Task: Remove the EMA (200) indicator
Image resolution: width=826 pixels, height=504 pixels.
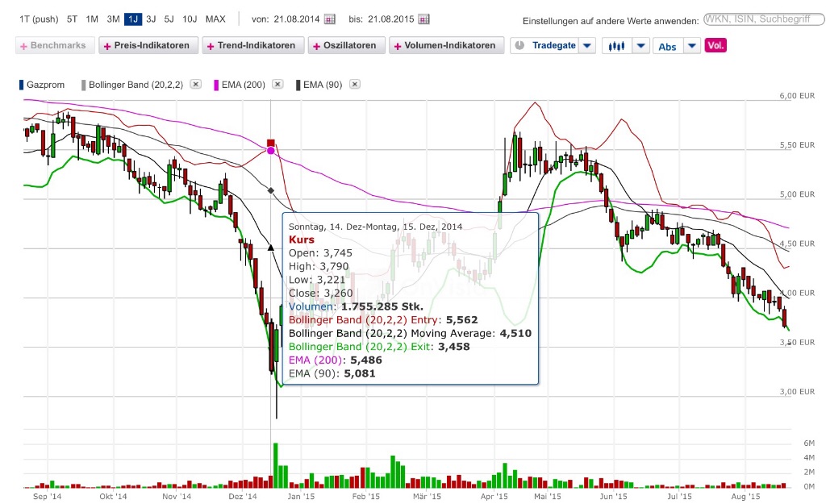Action: pos(277,84)
